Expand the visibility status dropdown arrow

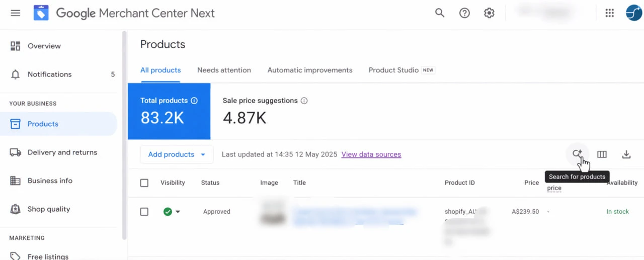coord(178,212)
